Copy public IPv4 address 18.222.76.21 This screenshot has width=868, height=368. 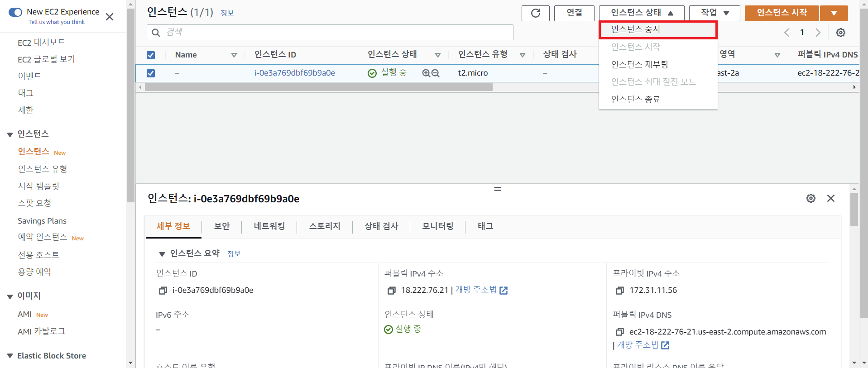[392, 291]
